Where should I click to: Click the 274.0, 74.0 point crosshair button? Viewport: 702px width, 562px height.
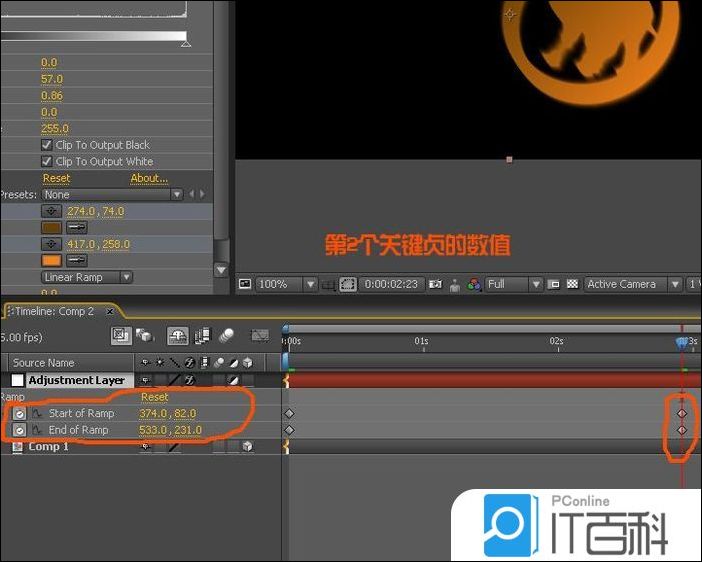(51, 211)
